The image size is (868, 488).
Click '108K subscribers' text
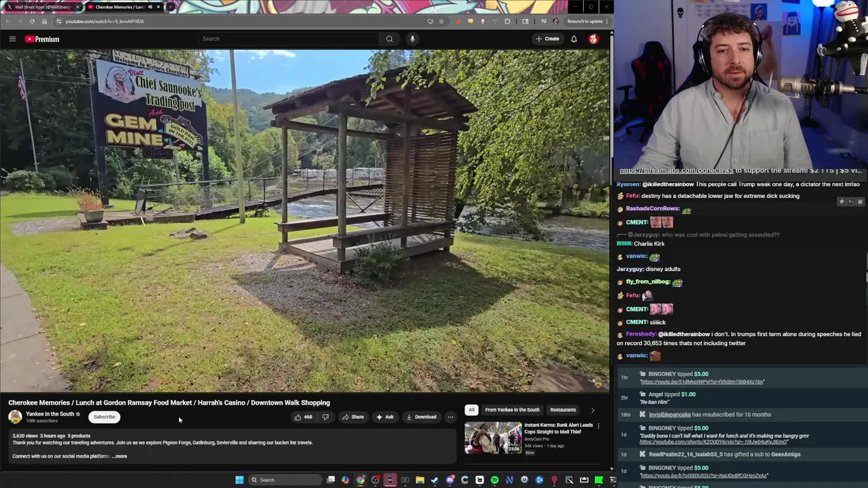pyautogui.click(x=41, y=421)
